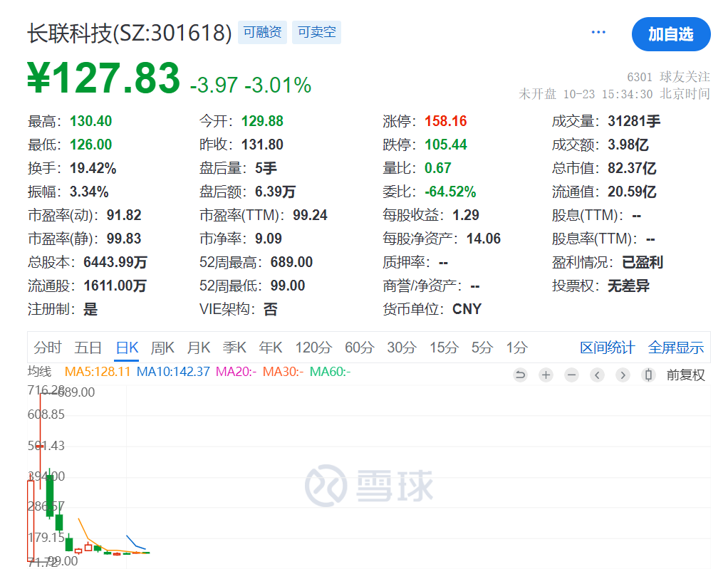Click the chart undo/reset icon

click(x=521, y=375)
